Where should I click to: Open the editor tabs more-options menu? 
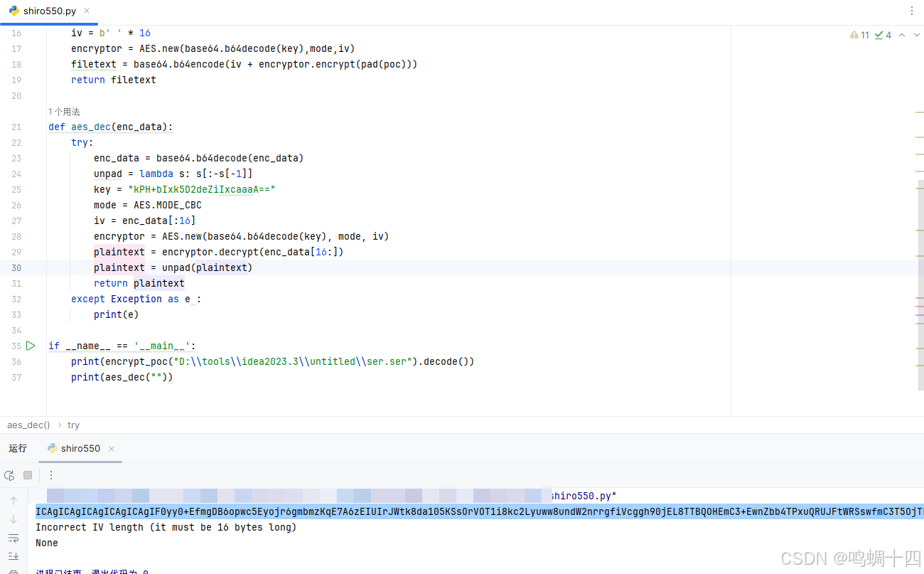click(x=912, y=11)
